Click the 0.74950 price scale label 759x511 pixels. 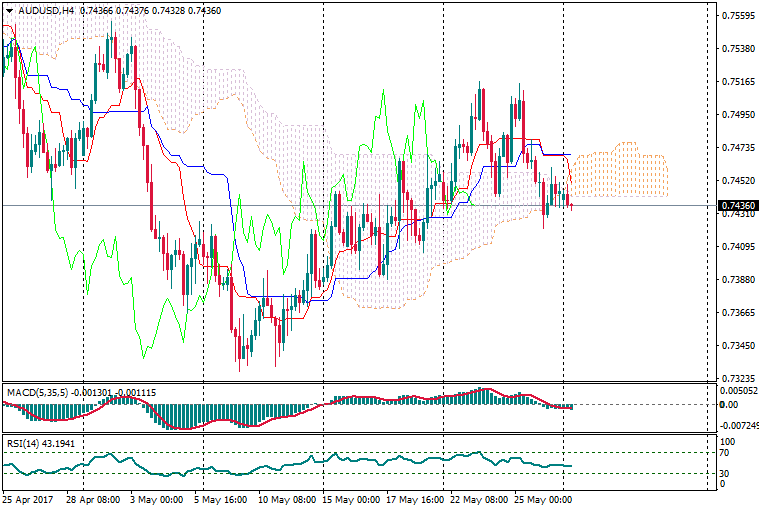738,115
